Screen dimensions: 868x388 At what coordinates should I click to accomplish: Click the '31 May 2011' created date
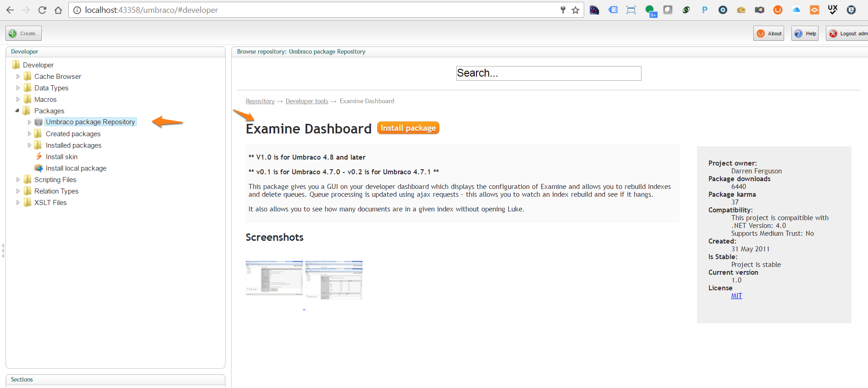click(750, 249)
